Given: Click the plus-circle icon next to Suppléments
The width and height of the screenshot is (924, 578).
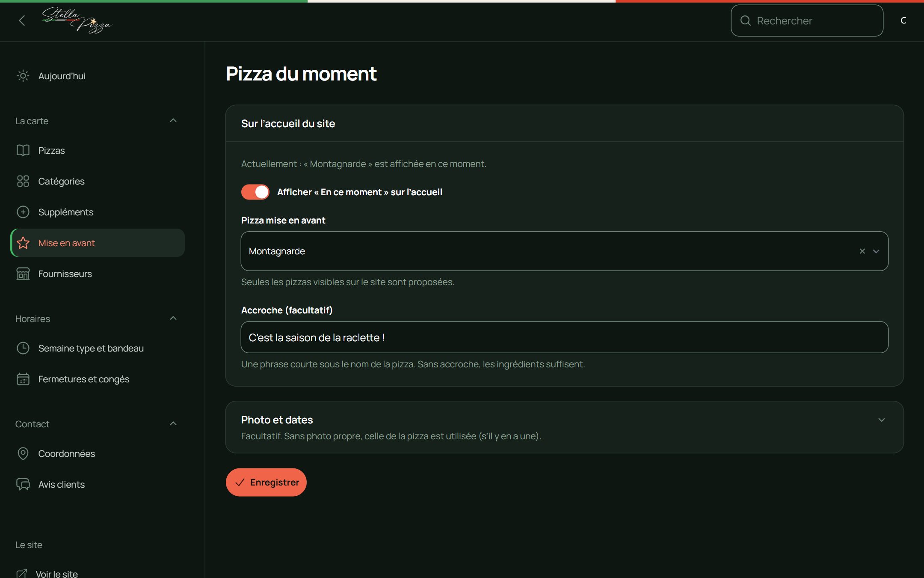Looking at the screenshot, I should (23, 212).
